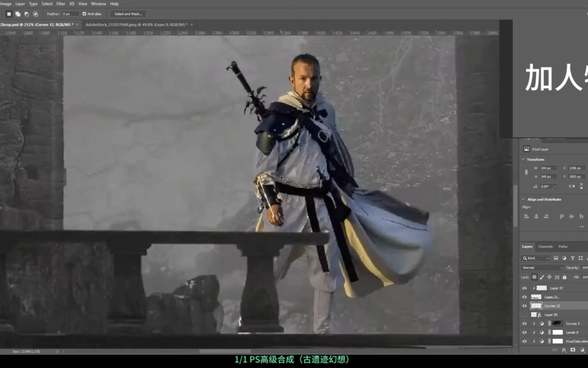Toggle the Anti-alias checkbox
The image size is (588, 368).
click(84, 14)
